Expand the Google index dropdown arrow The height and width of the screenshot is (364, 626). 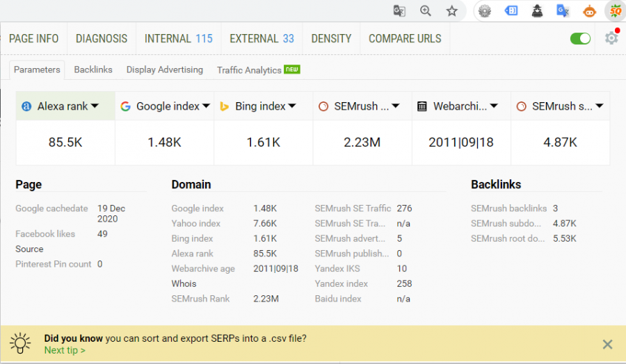tap(206, 106)
